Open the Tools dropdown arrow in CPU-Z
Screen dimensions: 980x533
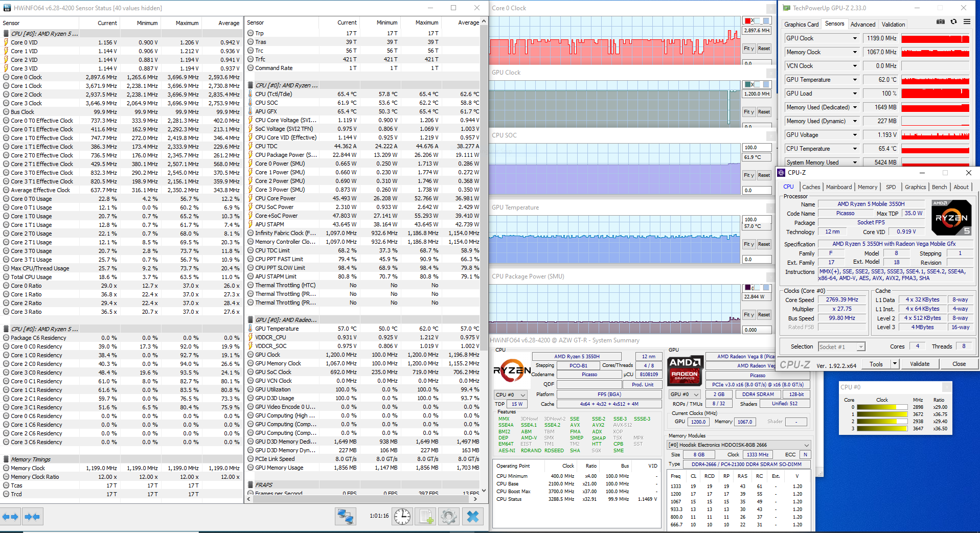coord(895,364)
